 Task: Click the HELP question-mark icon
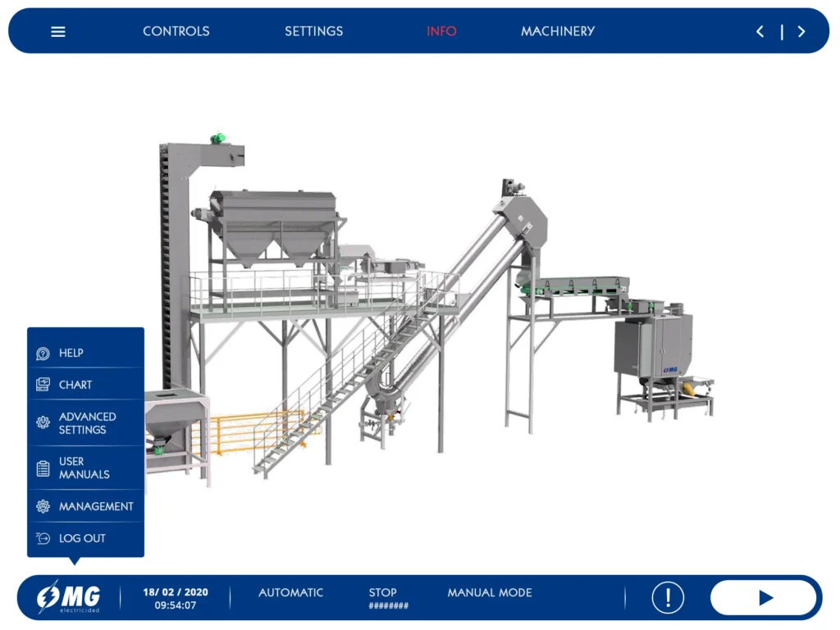(43, 353)
